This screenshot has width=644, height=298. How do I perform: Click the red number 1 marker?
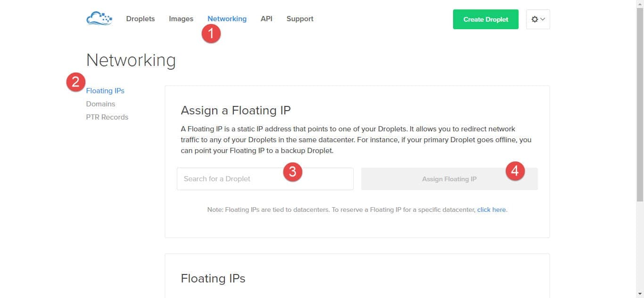click(x=211, y=34)
